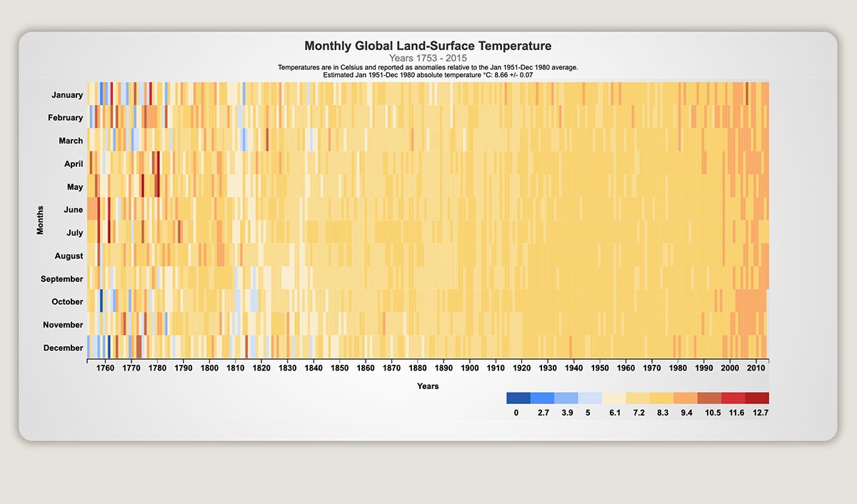The image size is (857, 504).
Task: Click the legend value 2.7
Action: pyautogui.click(x=543, y=413)
